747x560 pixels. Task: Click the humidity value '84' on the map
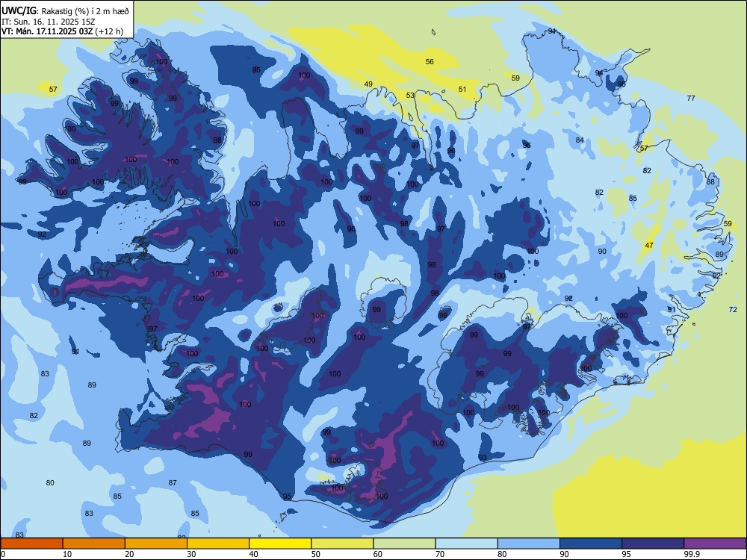[x=580, y=140]
